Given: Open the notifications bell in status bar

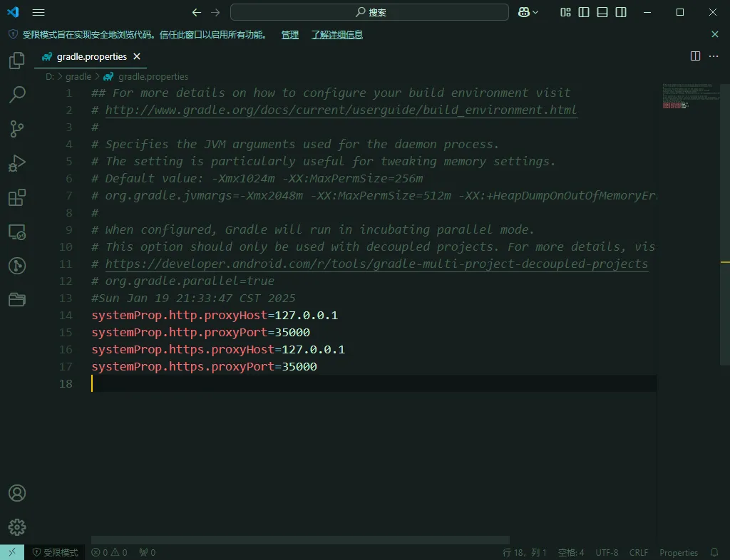Looking at the screenshot, I should (714, 552).
